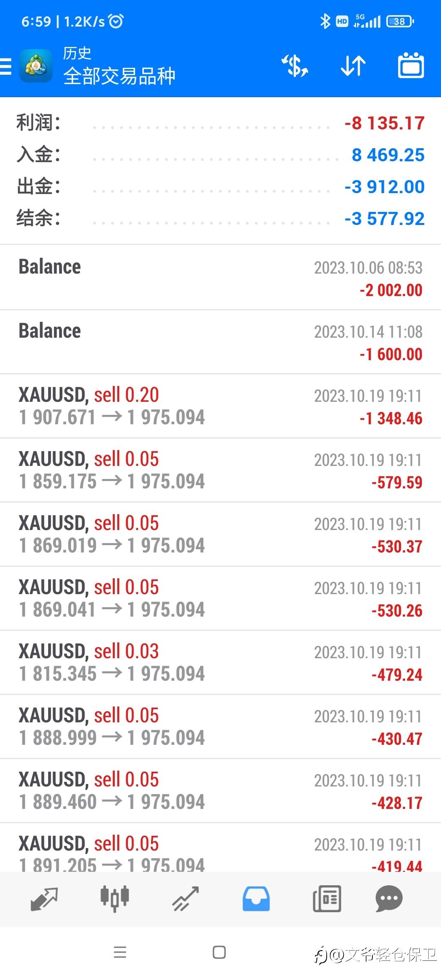Open trade opened at 1 888.999
This screenshot has width=441, height=980.
pyautogui.click(x=220, y=726)
